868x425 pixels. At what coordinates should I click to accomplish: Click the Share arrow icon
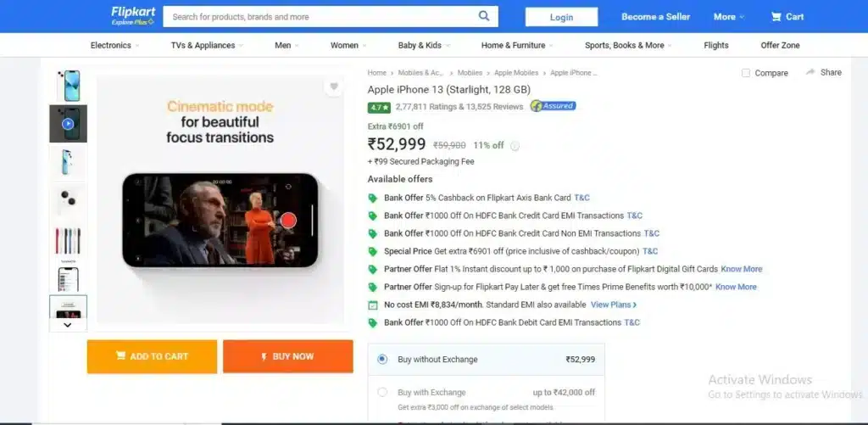810,72
